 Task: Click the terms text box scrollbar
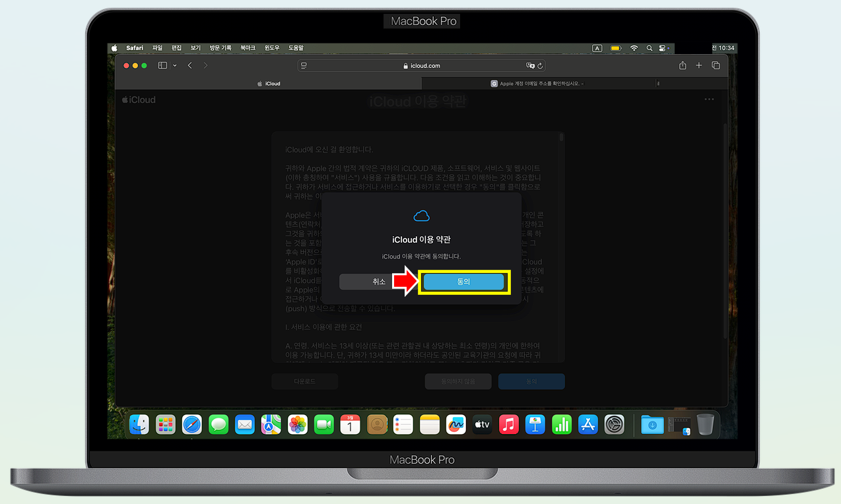coord(562,137)
